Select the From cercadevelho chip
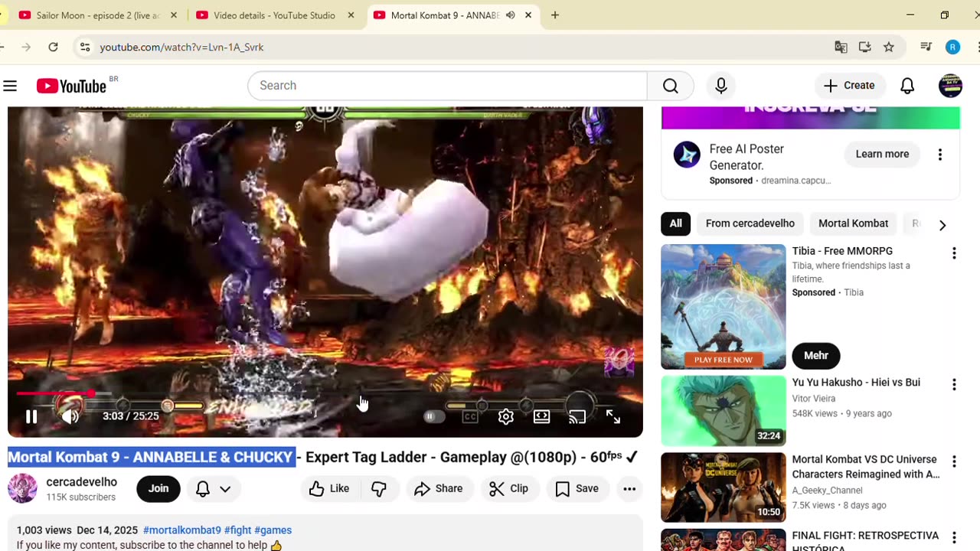This screenshot has height=551, width=980. pos(750,223)
